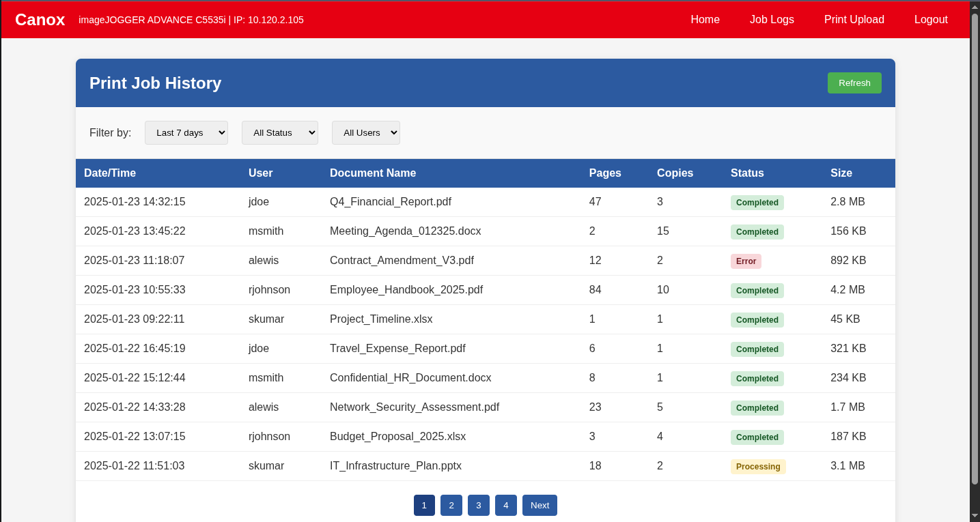Image resolution: width=980 pixels, height=522 pixels.
Task: Open the Last 7 days filter dropdown
Action: coord(186,132)
